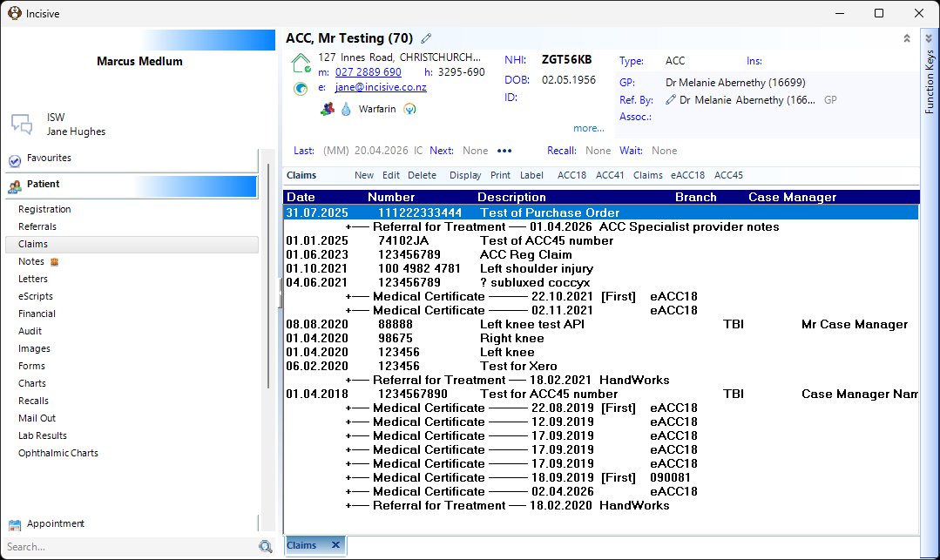Open the Mail Out menu item
The image size is (940, 560).
pos(37,419)
